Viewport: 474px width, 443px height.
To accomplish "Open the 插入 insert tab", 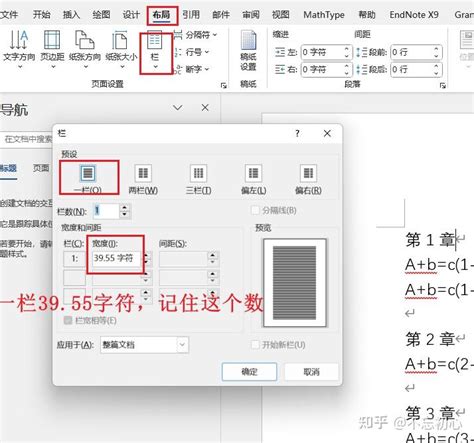I will [x=71, y=14].
